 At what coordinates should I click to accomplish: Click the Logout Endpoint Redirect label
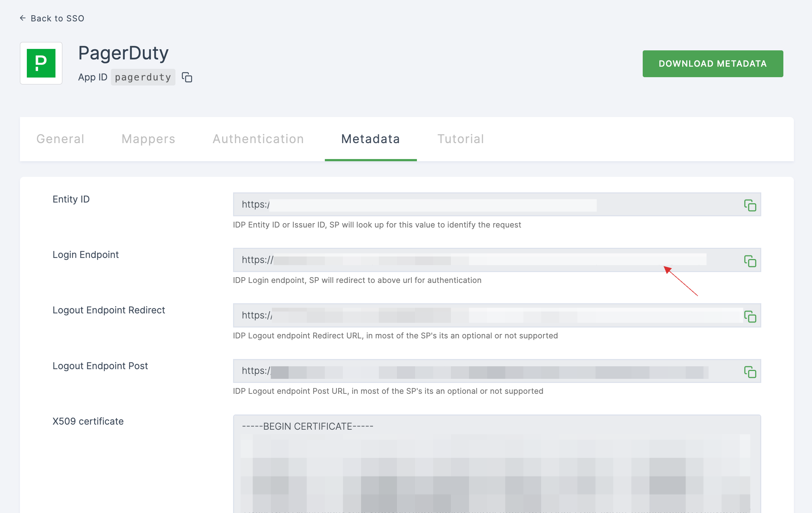[x=109, y=310]
